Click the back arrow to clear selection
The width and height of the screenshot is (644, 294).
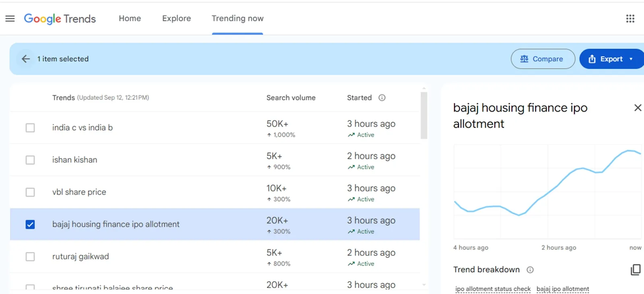(26, 59)
